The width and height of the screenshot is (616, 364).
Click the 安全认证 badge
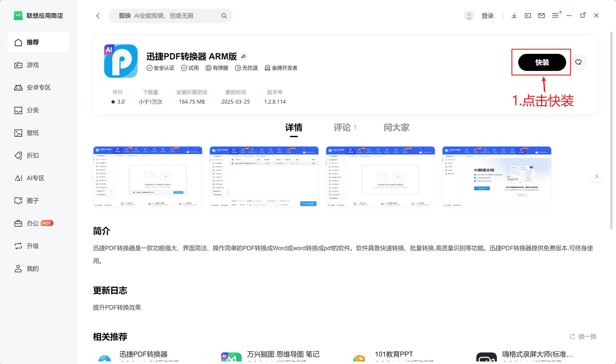tap(160, 68)
